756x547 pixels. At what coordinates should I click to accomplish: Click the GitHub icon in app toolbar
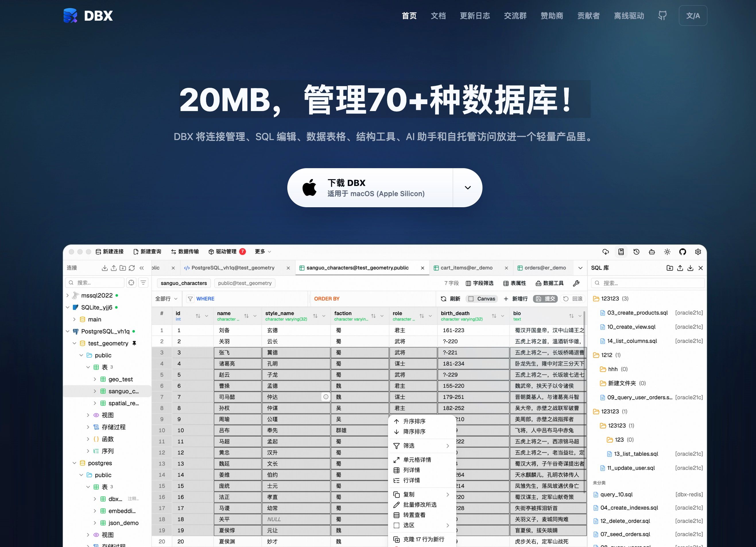683,252
